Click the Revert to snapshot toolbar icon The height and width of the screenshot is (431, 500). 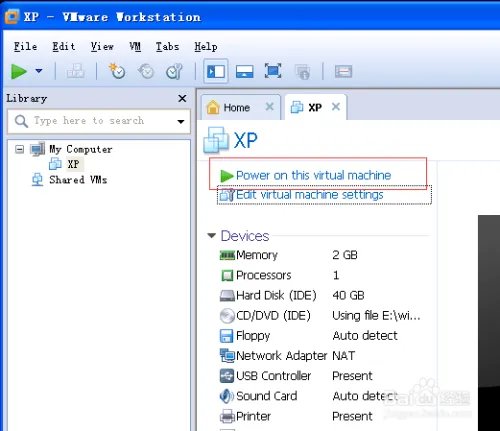tap(146, 71)
